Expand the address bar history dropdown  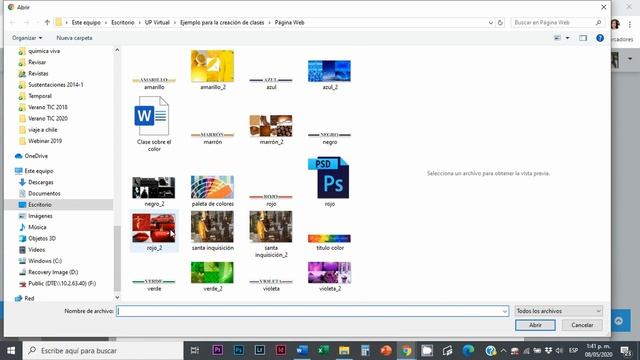[x=491, y=22]
